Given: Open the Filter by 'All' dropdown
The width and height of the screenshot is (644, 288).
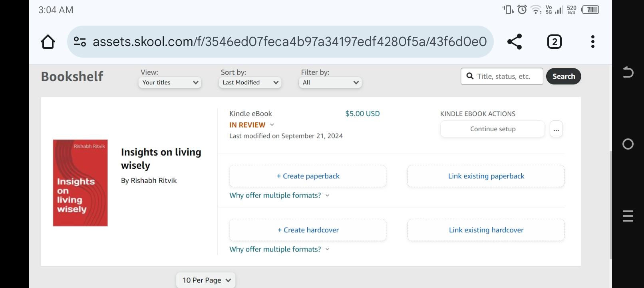Looking at the screenshot, I should [330, 82].
